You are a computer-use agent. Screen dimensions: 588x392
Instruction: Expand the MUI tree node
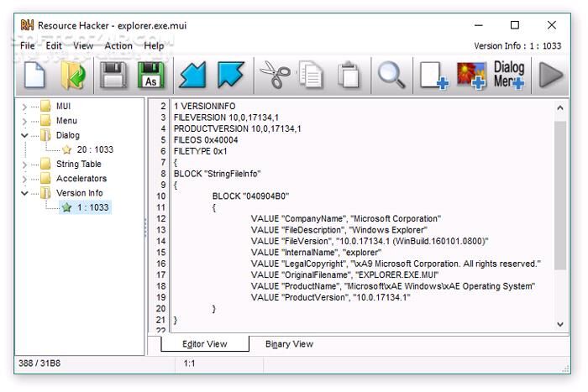[25, 107]
